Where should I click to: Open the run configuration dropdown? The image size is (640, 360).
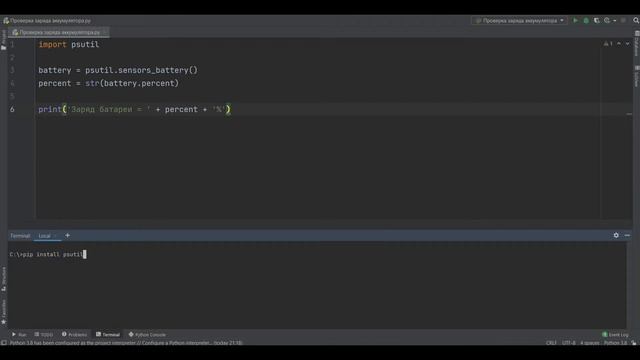point(519,20)
